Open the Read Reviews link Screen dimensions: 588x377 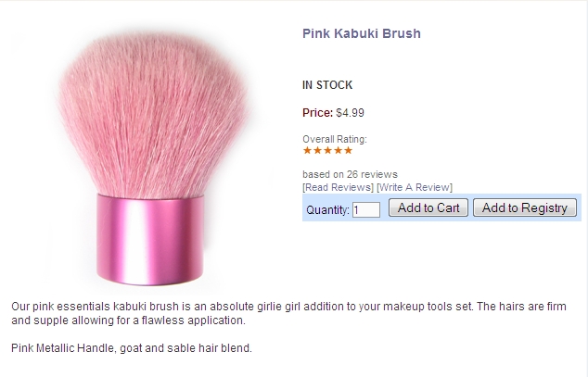pyautogui.click(x=339, y=187)
